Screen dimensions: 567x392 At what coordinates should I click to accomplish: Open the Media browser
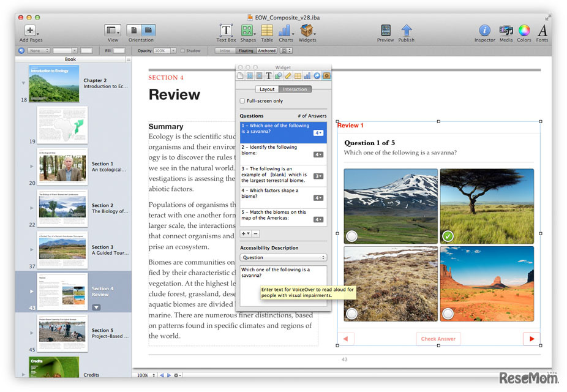506,31
